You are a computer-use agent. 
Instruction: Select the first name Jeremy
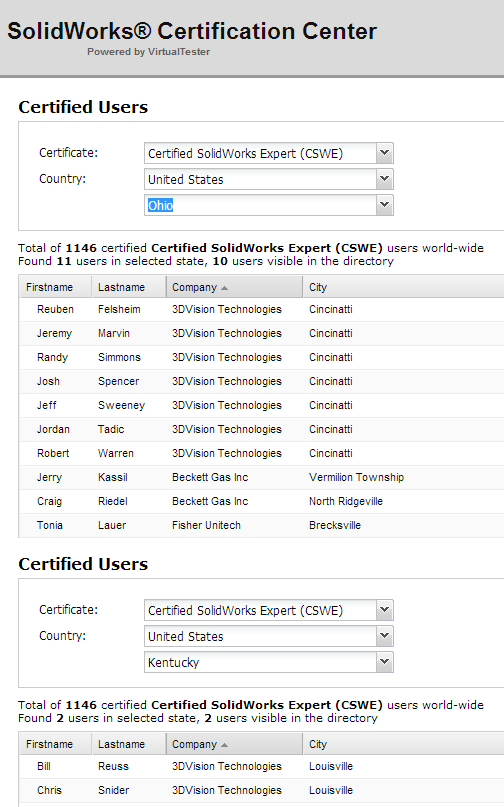[54, 334]
